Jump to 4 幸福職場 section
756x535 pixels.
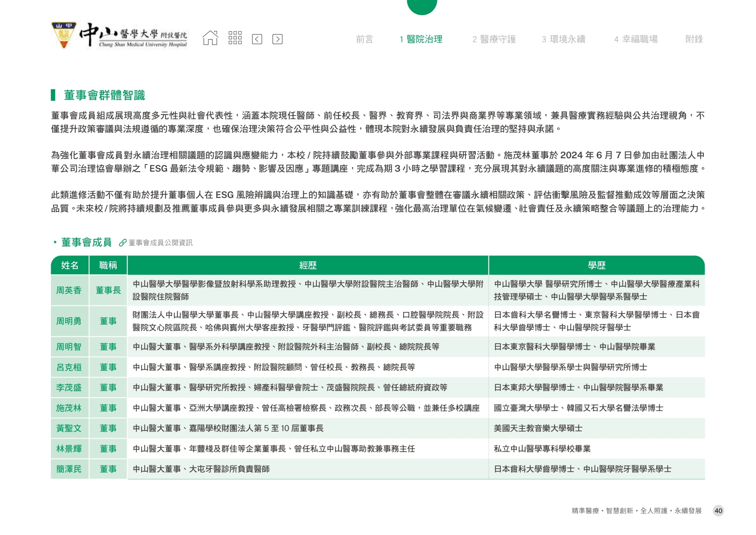coord(636,39)
